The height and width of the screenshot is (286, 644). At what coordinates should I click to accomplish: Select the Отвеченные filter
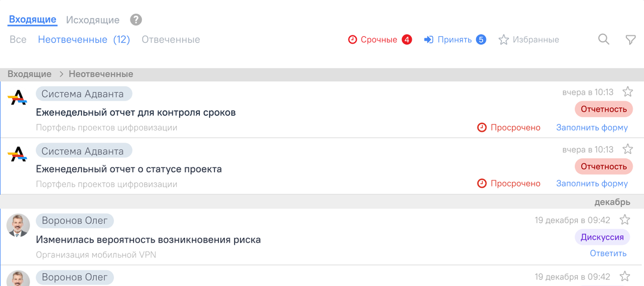click(x=171, y=40)
